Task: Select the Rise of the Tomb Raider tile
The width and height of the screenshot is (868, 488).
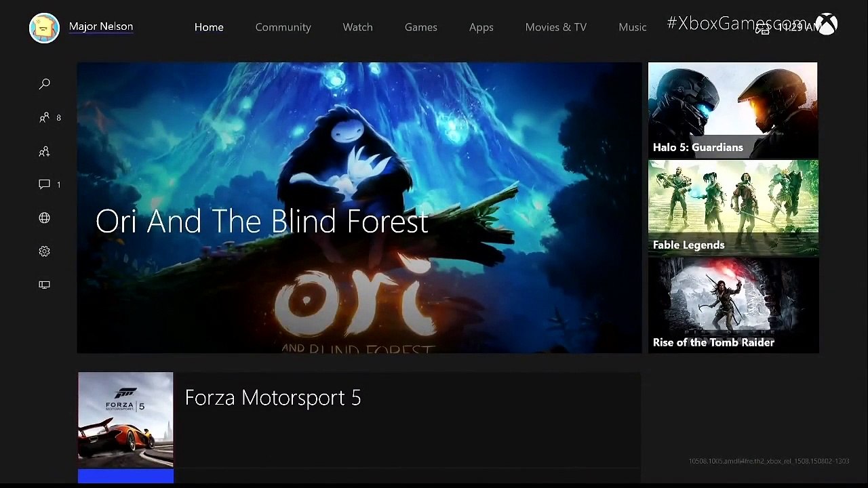Action: click(733, 306)
